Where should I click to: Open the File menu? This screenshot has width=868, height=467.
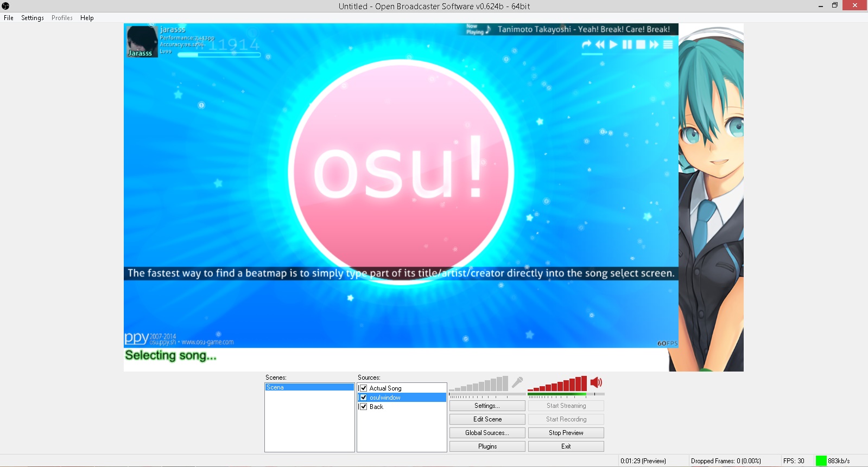click(9, 18)
